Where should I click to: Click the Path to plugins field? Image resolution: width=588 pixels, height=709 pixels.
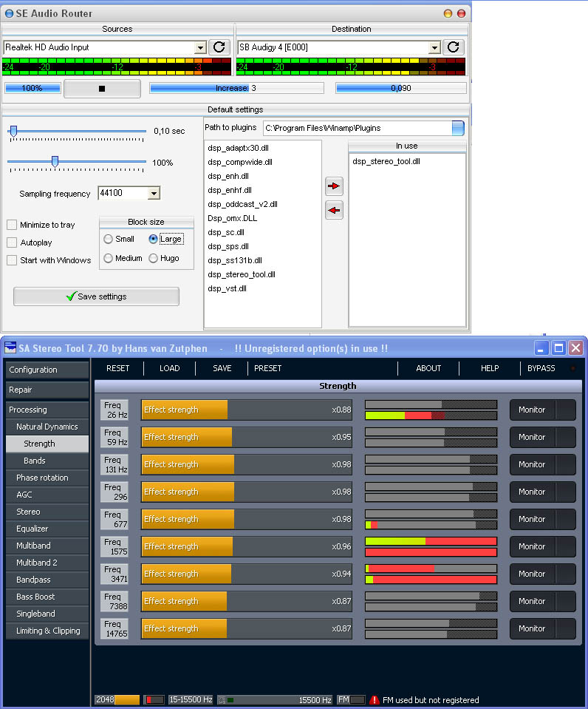pos(358,128)
